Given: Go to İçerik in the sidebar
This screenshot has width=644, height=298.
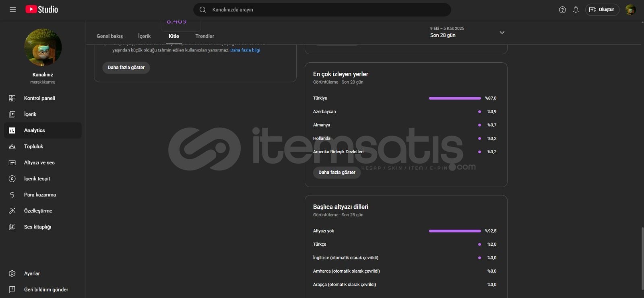Looking at the screenshot, I should [x=30, y=114].
